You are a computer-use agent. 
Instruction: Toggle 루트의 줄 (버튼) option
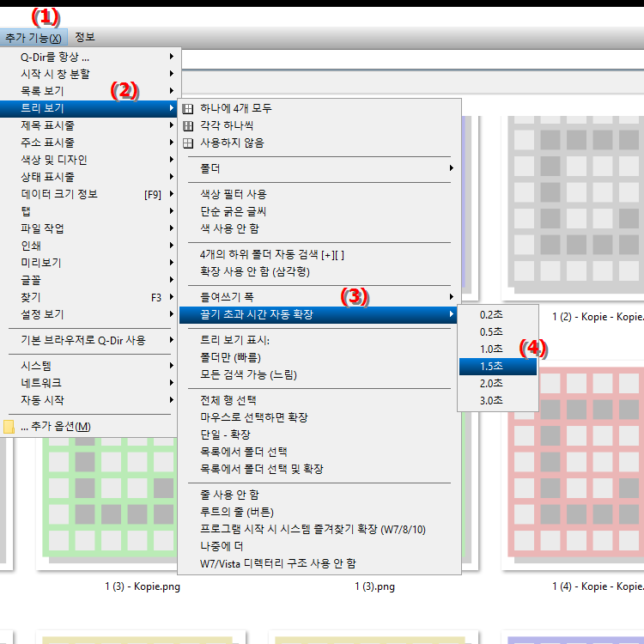pyautogui.click(x=319, y=512)
